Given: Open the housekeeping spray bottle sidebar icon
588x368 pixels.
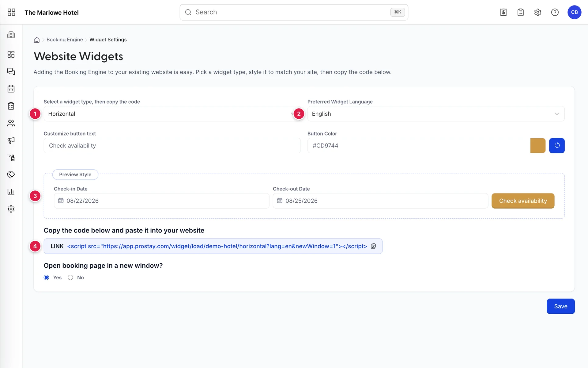Looking at the screenshot, I should pyautogui.click(x=11, y=157).
